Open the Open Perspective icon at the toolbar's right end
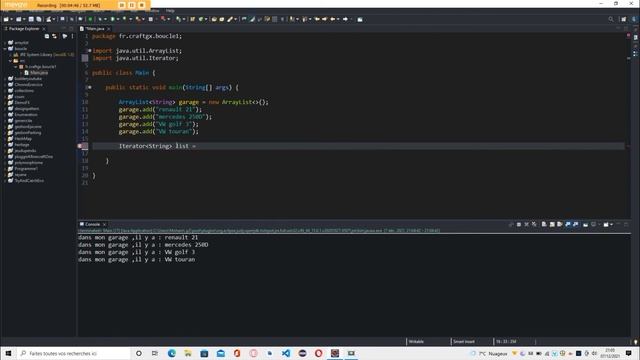The image size is (640, 360). pyautogui.click(x=623, y=19)
